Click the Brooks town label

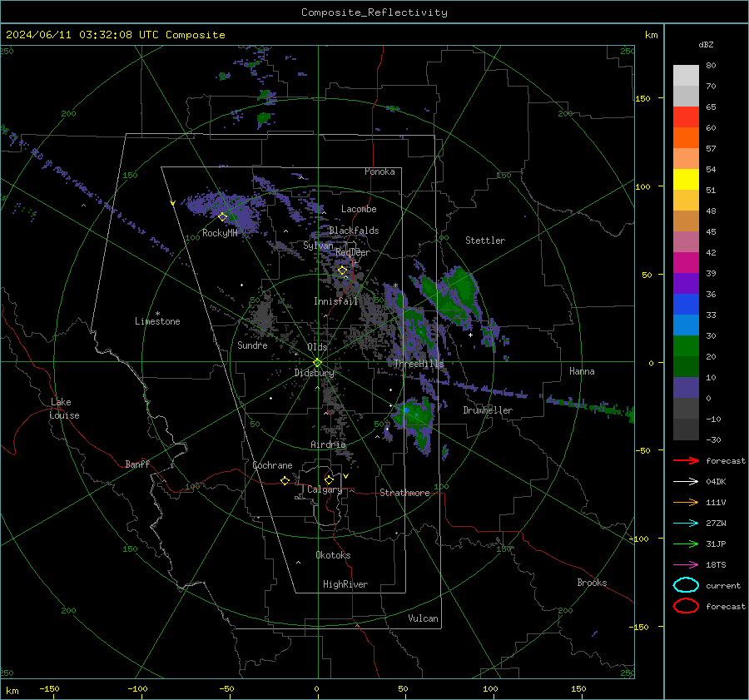tap(592, 583)
